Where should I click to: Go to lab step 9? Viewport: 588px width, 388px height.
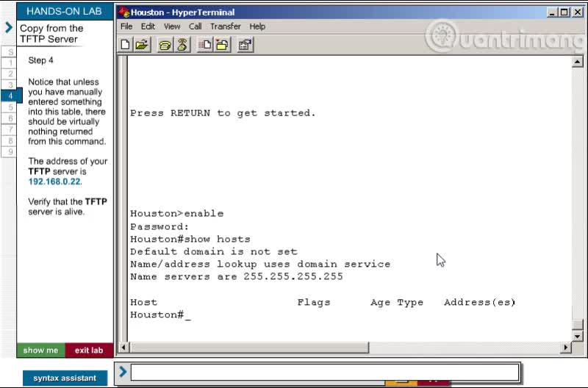9,151
